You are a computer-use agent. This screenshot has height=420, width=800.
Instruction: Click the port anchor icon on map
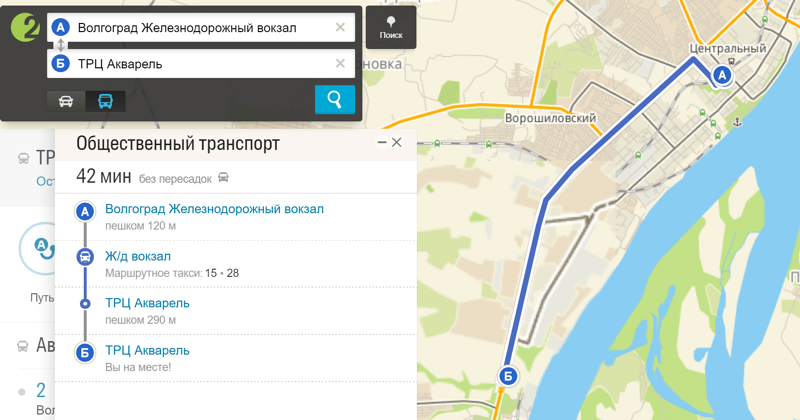736,122
